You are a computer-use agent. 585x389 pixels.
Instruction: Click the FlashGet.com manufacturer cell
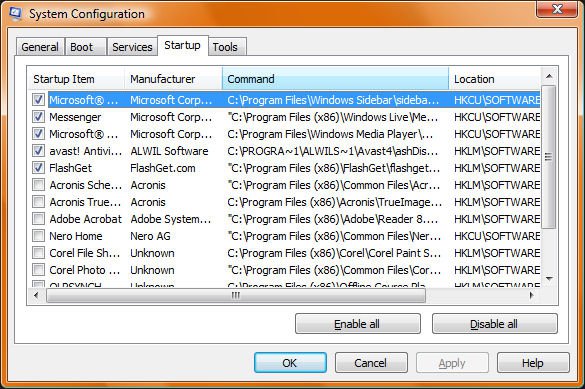click(163, 168)
